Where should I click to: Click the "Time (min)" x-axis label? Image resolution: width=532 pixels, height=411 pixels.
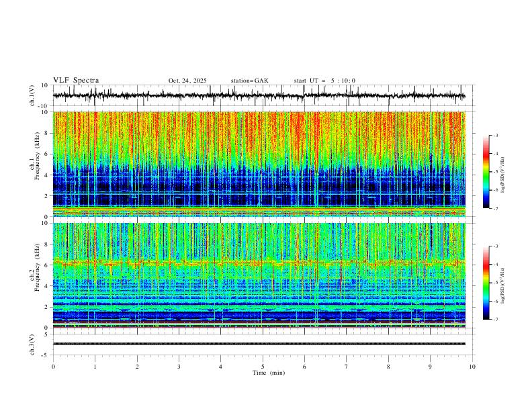[269, 373]
